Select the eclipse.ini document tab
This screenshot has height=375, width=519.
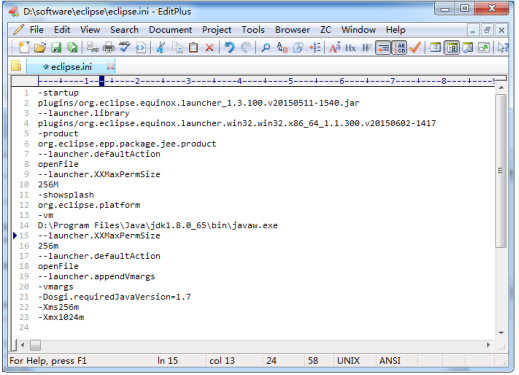pyautogui.click(x=71, y=67)
